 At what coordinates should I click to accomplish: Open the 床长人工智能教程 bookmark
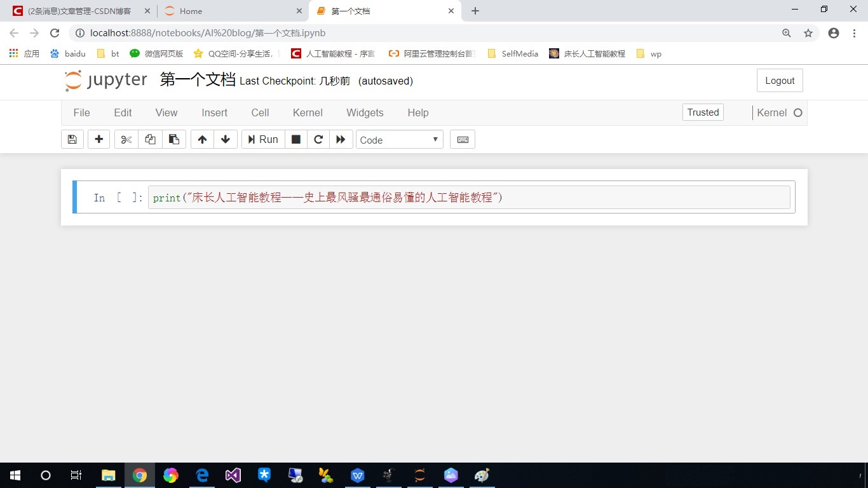click(587, 54)
